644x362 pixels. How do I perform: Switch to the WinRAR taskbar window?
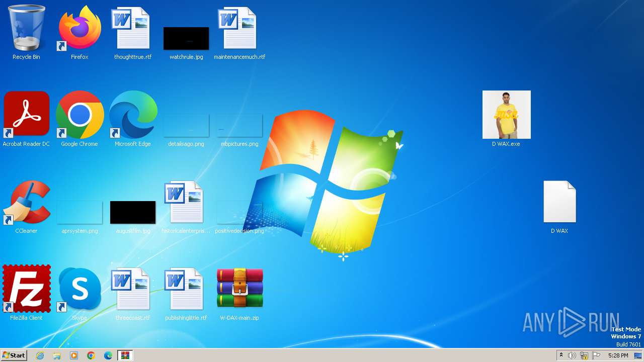[x=125, y=355]
